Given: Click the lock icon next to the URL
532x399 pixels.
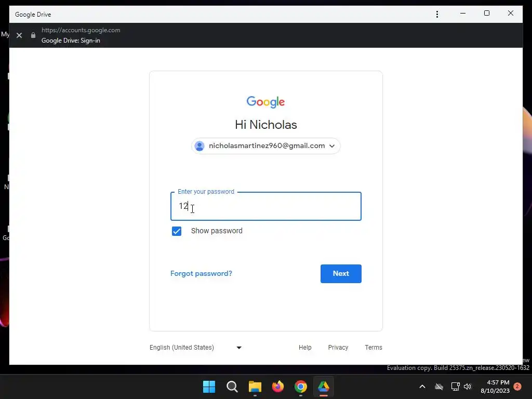Looking at the screenshot, I should (33, 35).
